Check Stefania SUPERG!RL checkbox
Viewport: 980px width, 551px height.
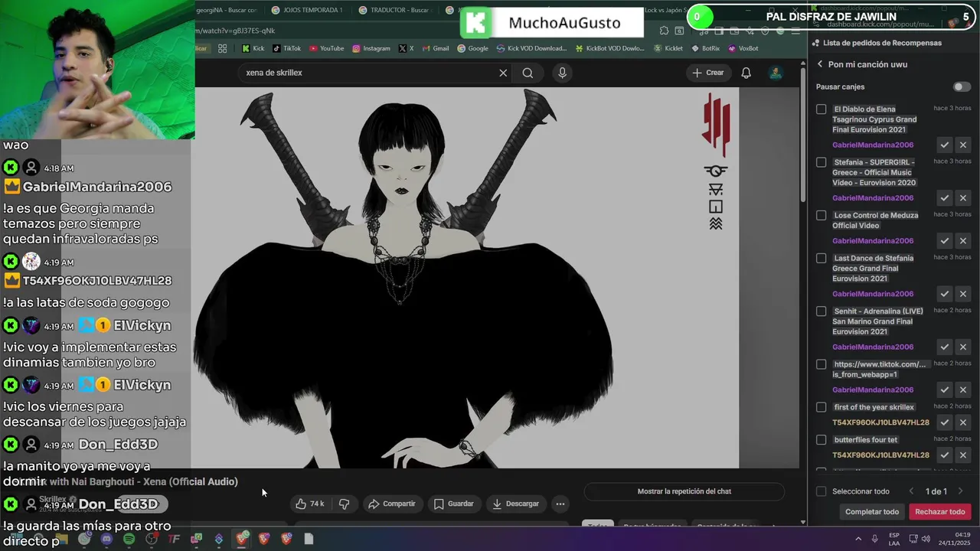pos(822,162)
